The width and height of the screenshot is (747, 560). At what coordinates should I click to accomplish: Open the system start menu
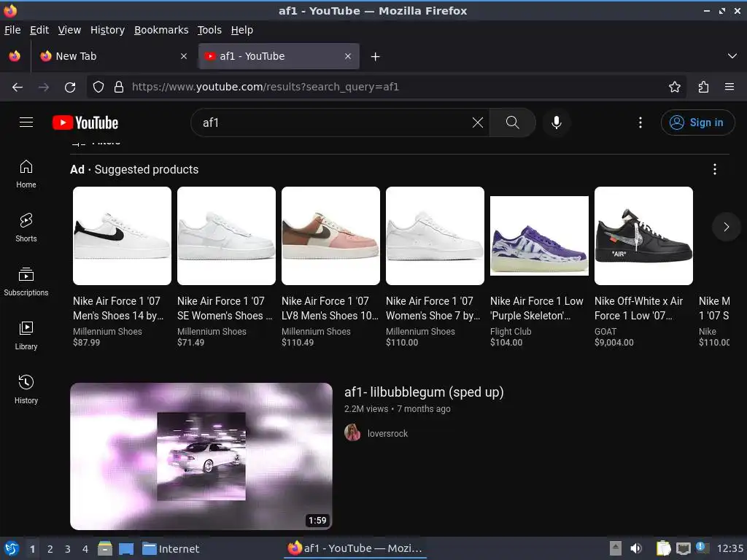12,548
